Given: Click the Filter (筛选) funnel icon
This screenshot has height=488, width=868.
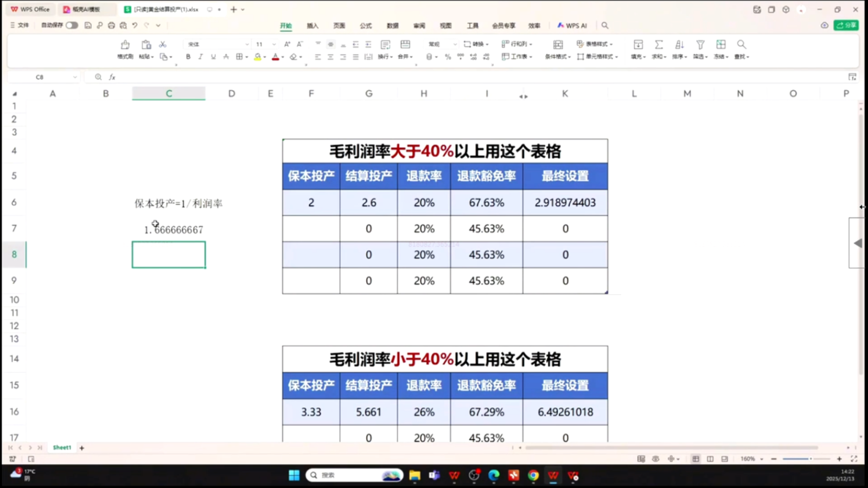Looking at the screenshot, I should 700,45.
